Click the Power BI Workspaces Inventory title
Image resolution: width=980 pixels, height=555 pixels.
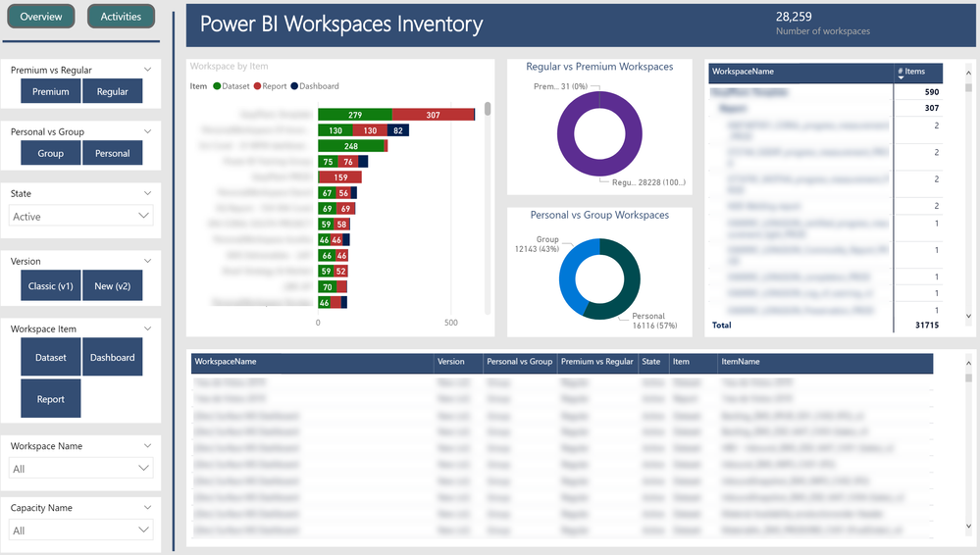click(x=341, y=24)
